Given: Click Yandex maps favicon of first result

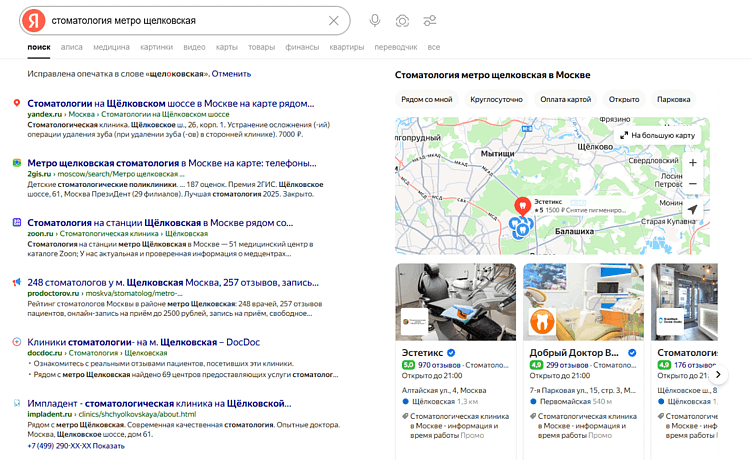Looking at the screenshot, I should click(x=17, y=103).
